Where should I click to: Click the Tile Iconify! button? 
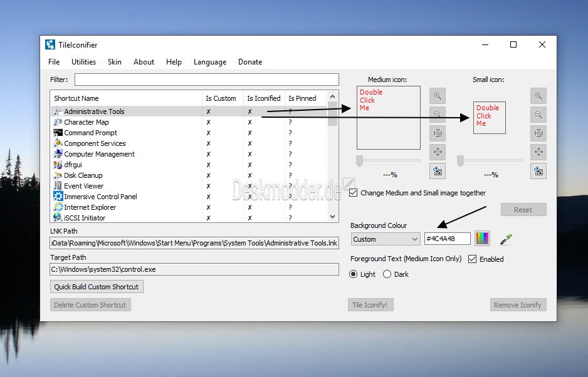click(370, 305)
